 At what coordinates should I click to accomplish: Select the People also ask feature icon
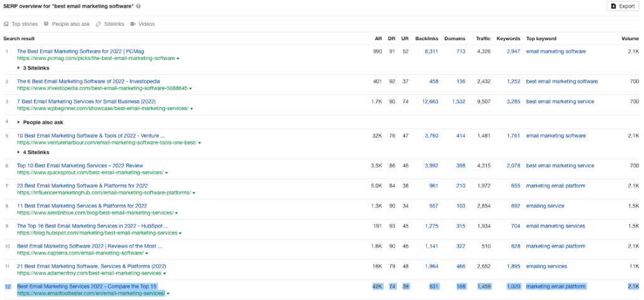47,25
